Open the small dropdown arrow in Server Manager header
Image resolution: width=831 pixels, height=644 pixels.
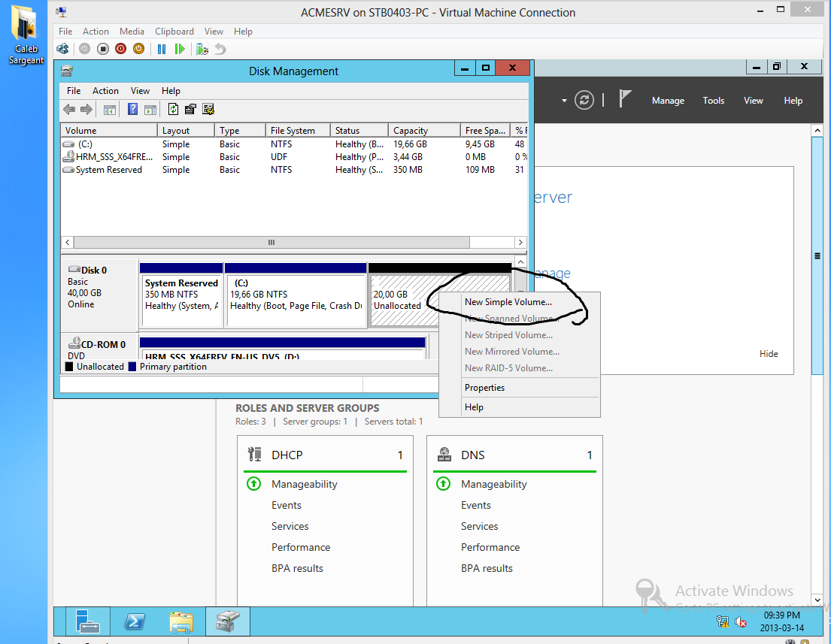pos(564,101)
